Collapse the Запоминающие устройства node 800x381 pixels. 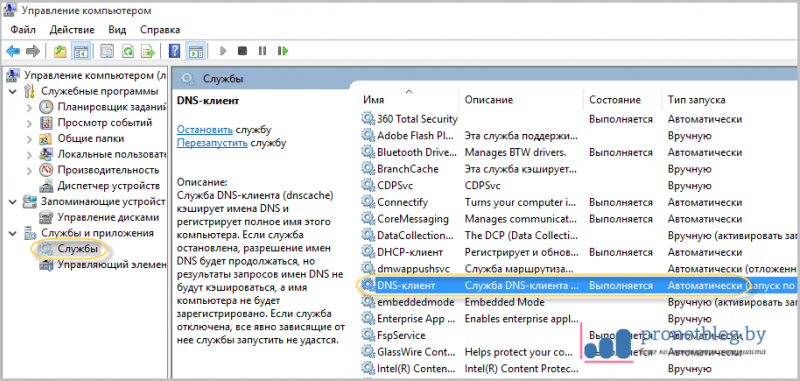[x=13, y=201]
